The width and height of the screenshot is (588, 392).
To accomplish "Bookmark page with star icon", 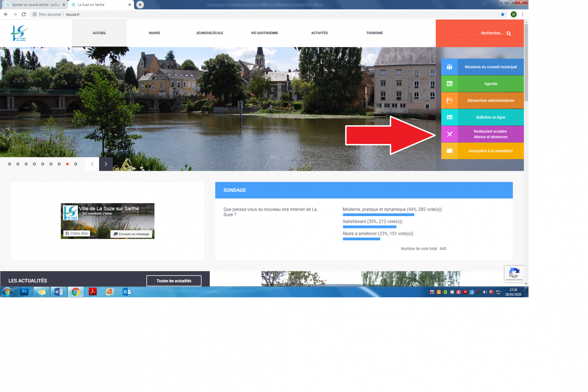I will [x=503, y=14].
